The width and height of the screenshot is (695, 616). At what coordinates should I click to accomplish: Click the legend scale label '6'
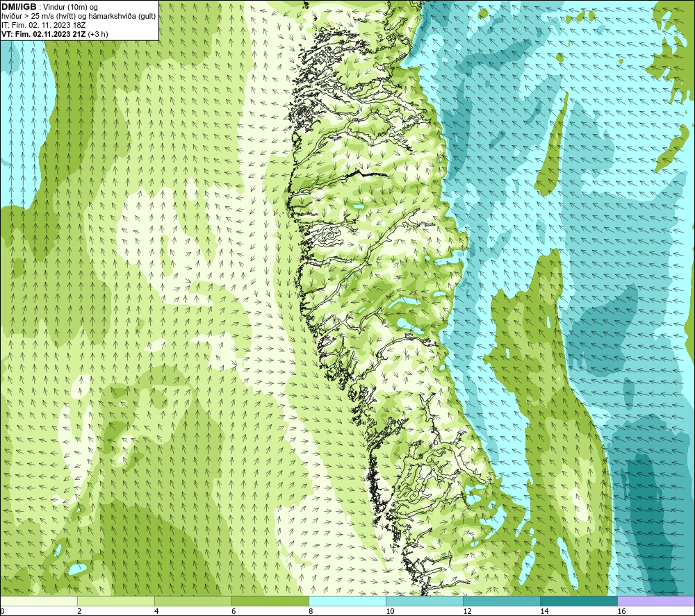(x=233, y=612)
